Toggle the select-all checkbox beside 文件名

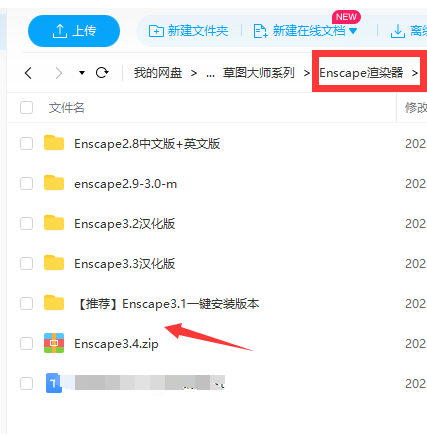(x=27, y=108)
